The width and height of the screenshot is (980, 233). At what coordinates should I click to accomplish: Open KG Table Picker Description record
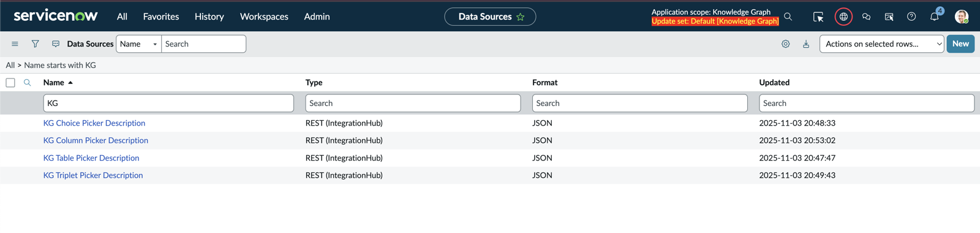pos(91,158)
